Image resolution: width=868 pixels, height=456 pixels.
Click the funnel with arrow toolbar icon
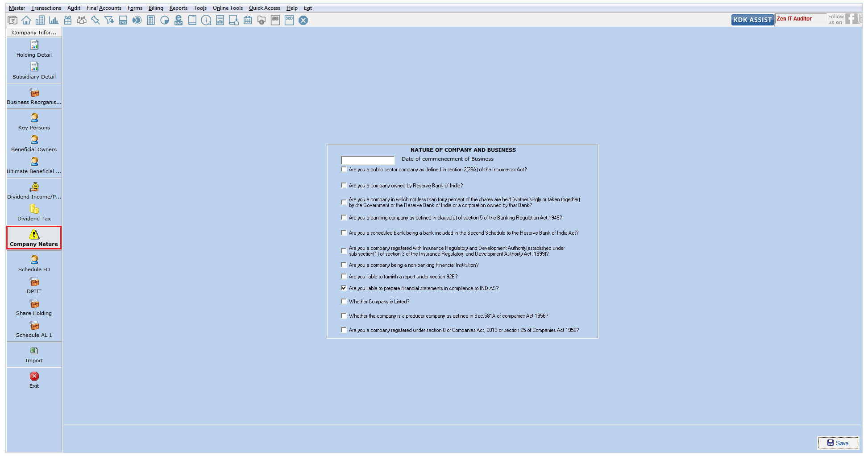pos(109,20)
